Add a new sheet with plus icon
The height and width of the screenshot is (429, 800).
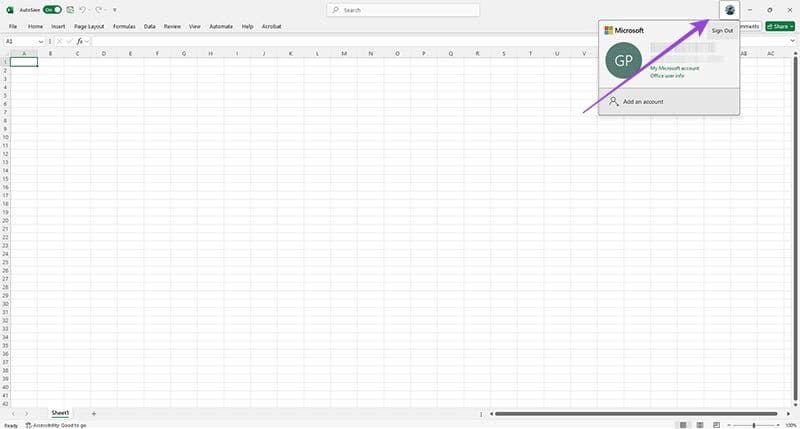pos(94,413)
